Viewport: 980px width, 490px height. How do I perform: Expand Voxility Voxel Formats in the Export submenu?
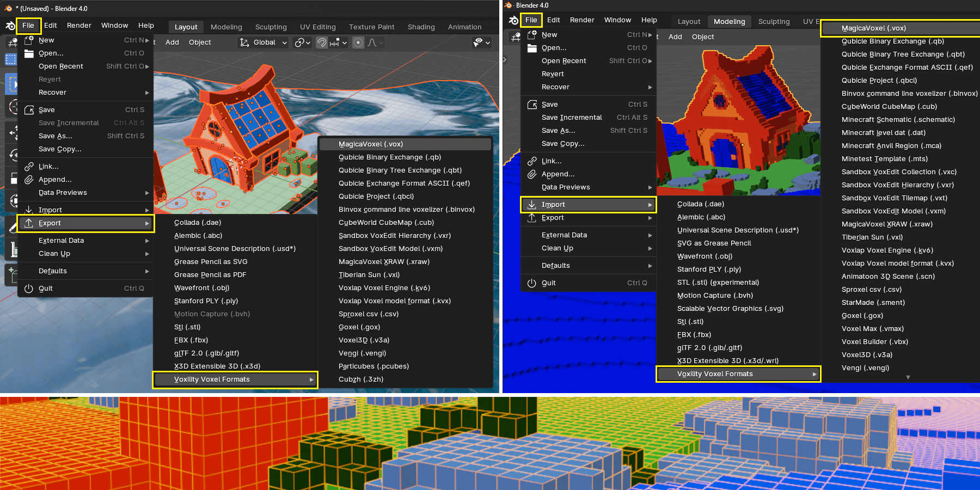(x=235, y=379)
